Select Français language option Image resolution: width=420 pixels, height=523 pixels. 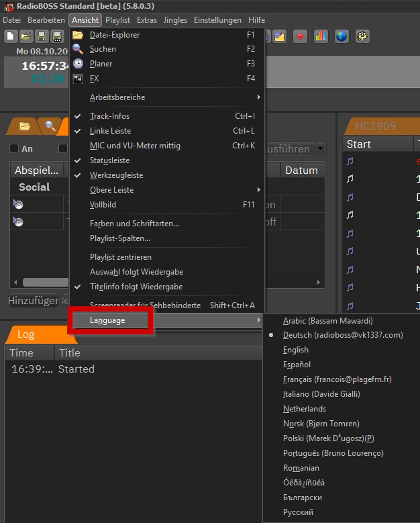(342, 379)
